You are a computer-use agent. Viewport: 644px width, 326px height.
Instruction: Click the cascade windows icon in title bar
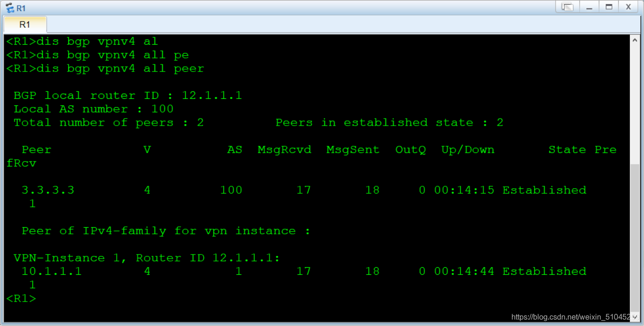[x=568, y=7]
